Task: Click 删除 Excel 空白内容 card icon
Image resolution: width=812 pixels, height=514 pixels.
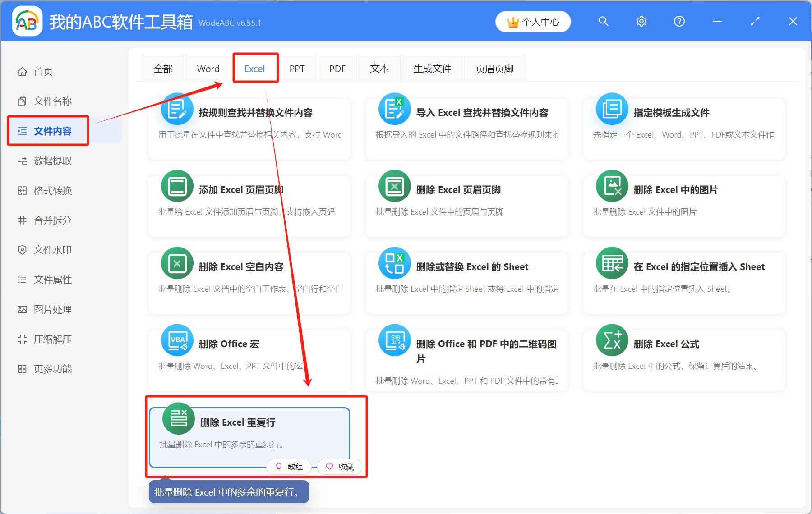Action: click(177, 263)
